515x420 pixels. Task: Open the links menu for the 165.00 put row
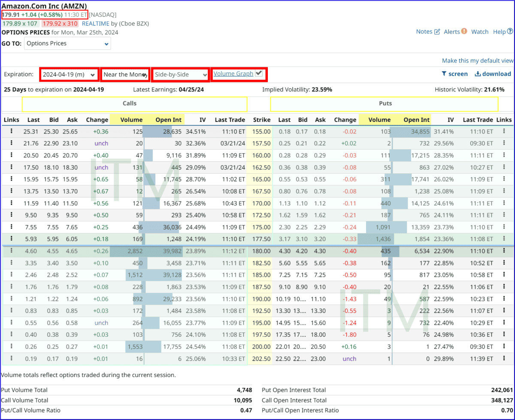tap(504, 179)
